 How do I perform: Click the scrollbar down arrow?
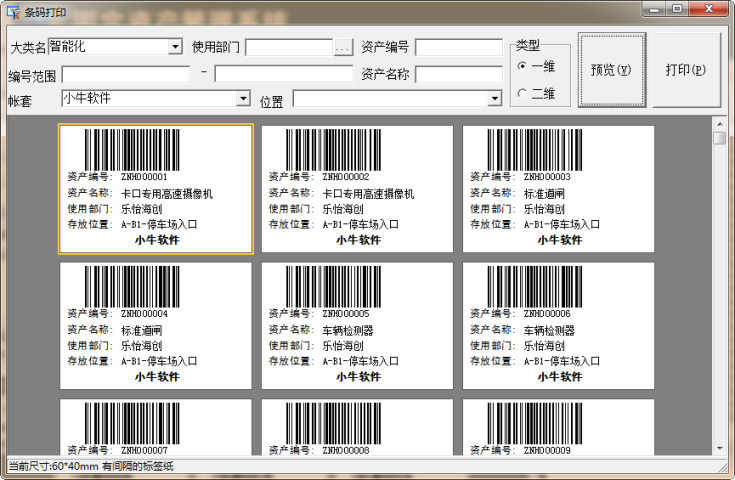(719, 449)
